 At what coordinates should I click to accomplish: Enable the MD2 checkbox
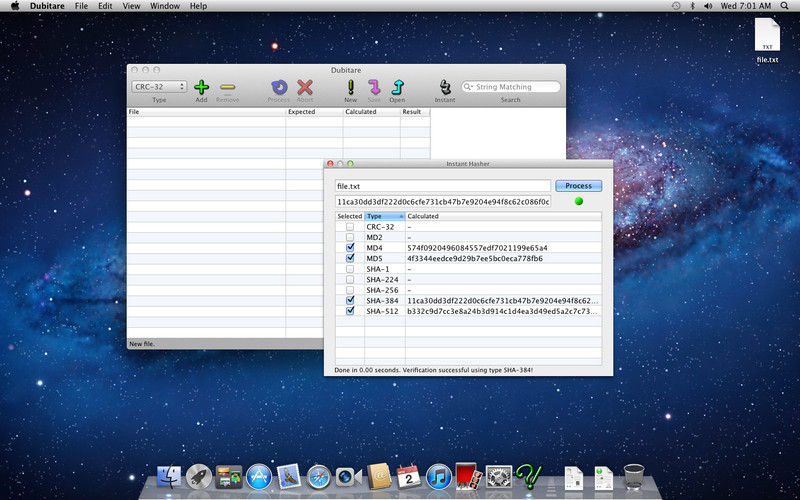click(350, 237)
